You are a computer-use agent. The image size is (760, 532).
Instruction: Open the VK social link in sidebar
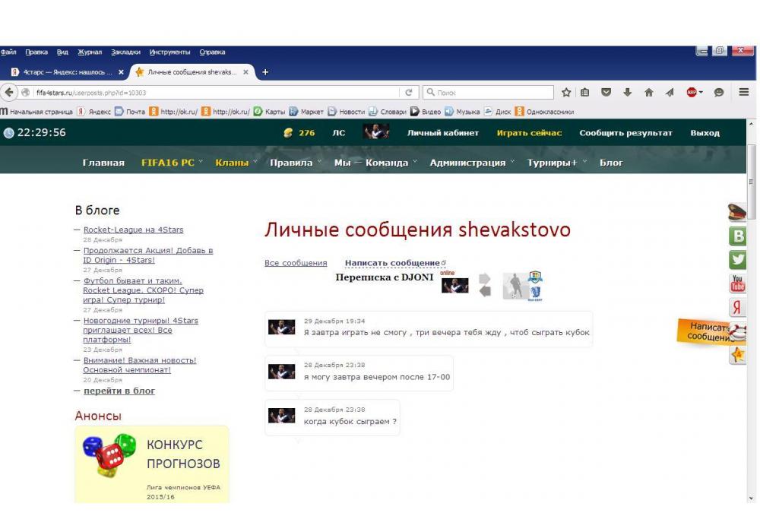click(x=737, y=236)
